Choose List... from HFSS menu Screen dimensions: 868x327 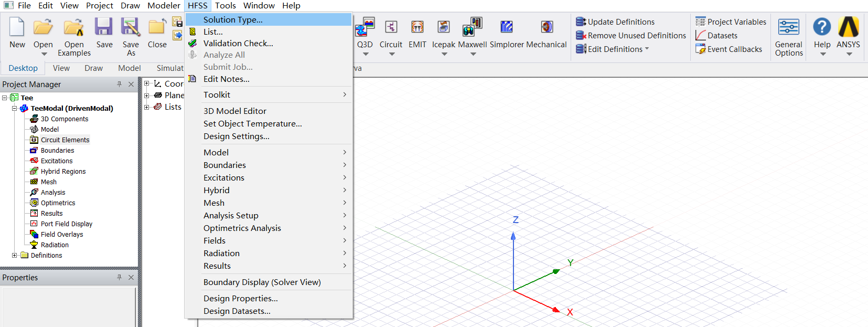coord(269,31)
